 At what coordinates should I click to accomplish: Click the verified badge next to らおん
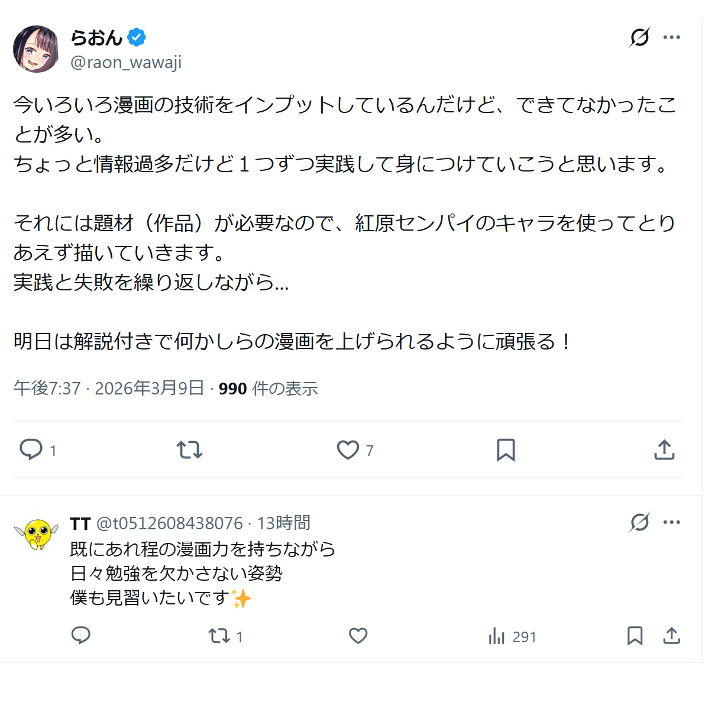pyautogui.click(x=137, y=37)
